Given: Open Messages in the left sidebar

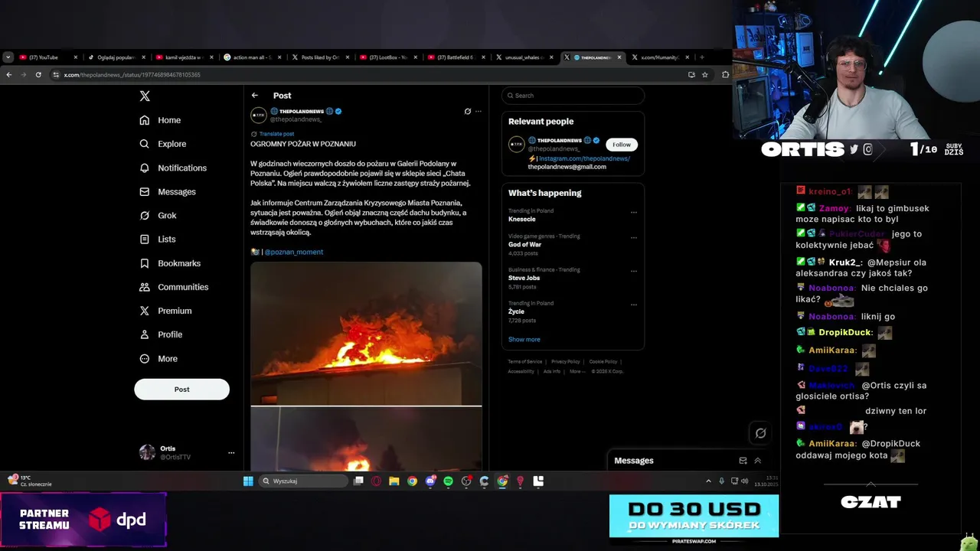Looking at the screenshot, I should pyautogui.click(x=168, y=191).
